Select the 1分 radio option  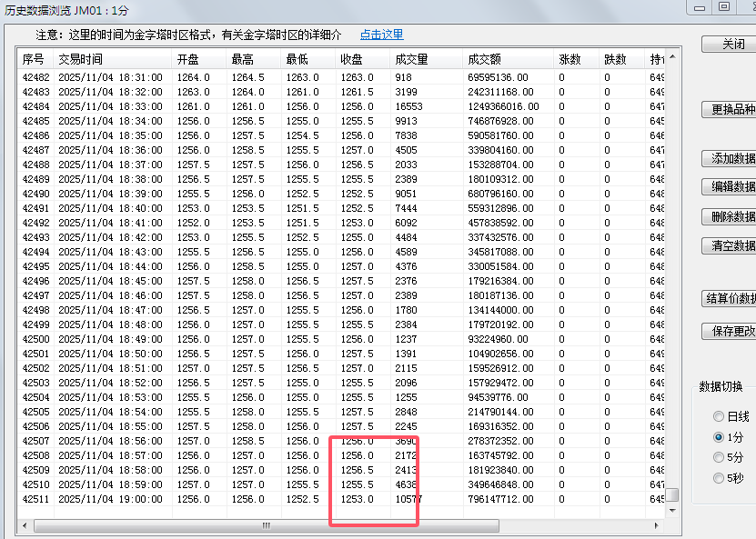(719, 437)
